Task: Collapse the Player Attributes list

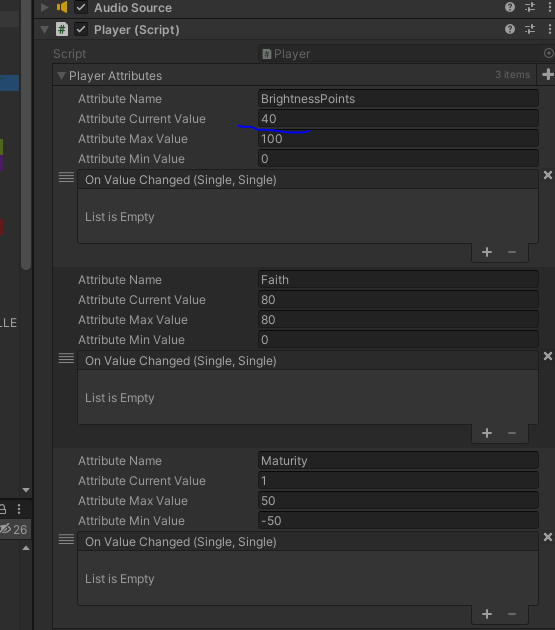Action: click(61, 76)
